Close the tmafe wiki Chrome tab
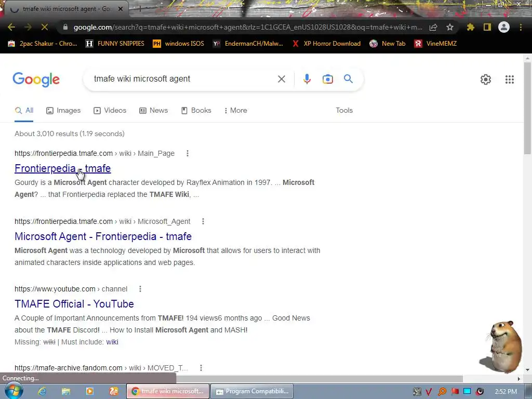Screen dimensions: 532x399 [x=121, y=9]
